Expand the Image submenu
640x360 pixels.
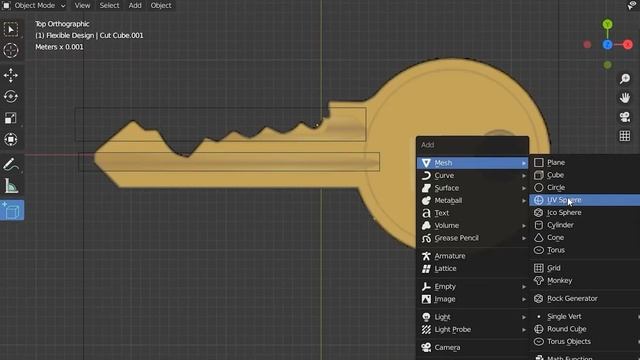473,299
